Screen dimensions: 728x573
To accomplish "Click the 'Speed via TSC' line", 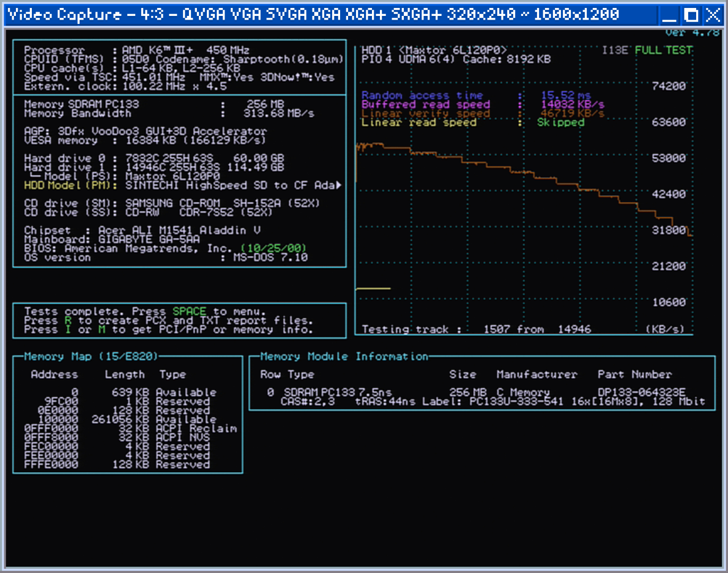I will 179,77.
